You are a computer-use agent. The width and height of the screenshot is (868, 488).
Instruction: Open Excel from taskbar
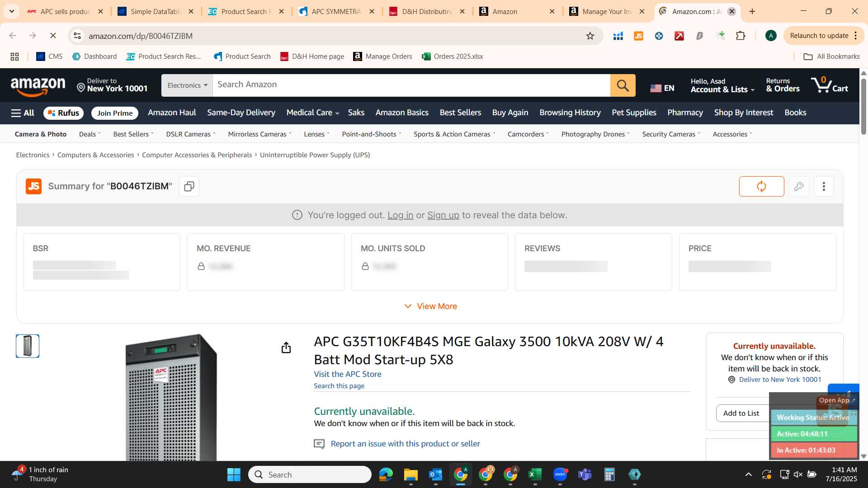click(x=535, y=474)
